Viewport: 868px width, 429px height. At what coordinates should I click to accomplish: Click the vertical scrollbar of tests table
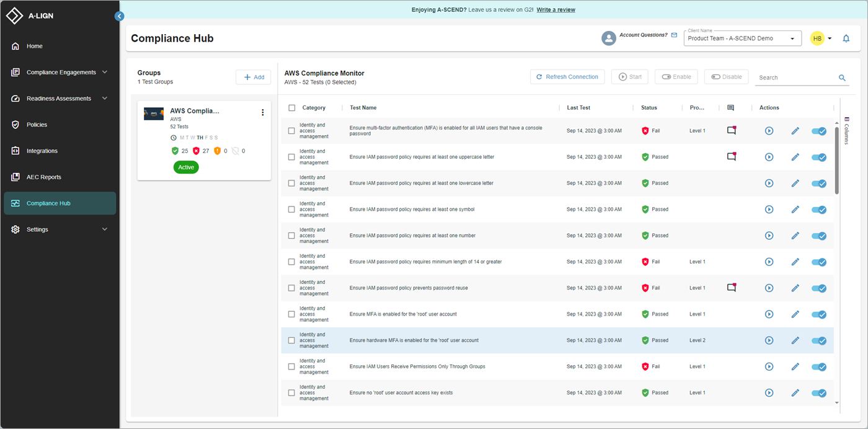(x=837, y=161)
